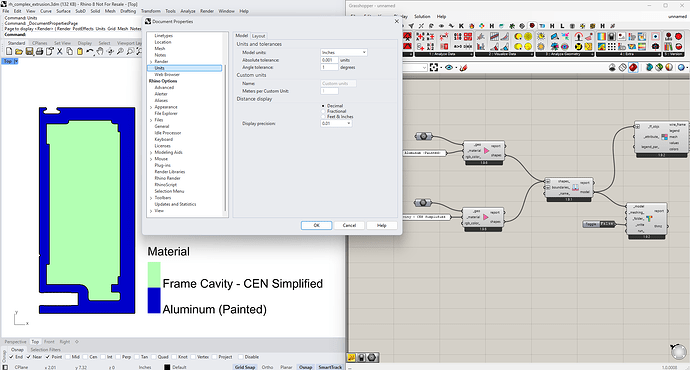Click the yellow sun icon in Analyze Geometry group
The height and width of the screenshot is (370, 690).
click(541, 37)
